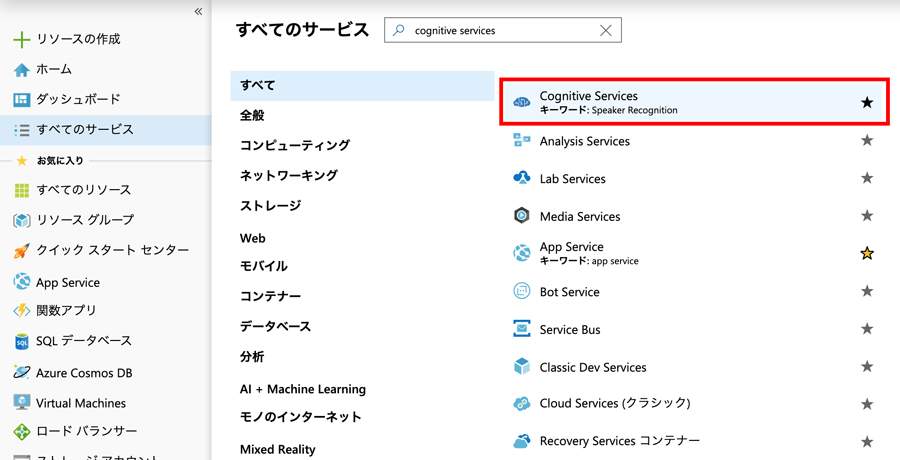Open Virtual Machines from the sidebar
The image size is (900, 460).
coord(81,403)
